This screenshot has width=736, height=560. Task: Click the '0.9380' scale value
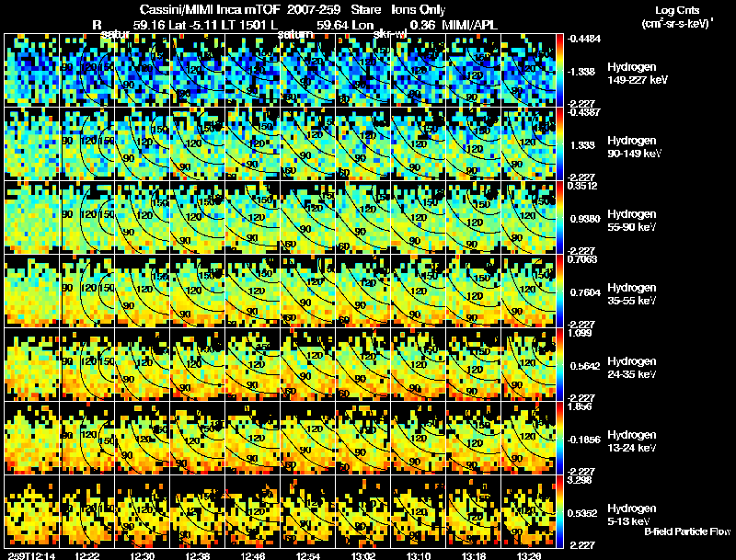click(585, 219)
